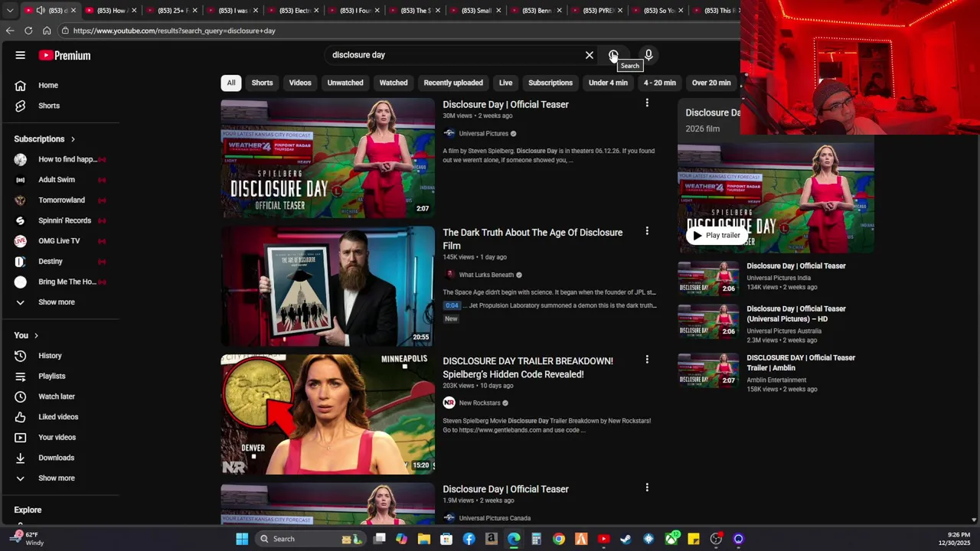Select the Unwatched filter chip
The height and width of the screenshot is (551, 980).
coord(345,83)
